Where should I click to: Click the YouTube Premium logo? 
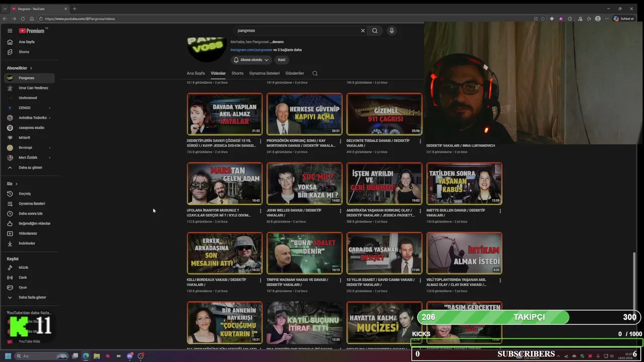(32, 31)
